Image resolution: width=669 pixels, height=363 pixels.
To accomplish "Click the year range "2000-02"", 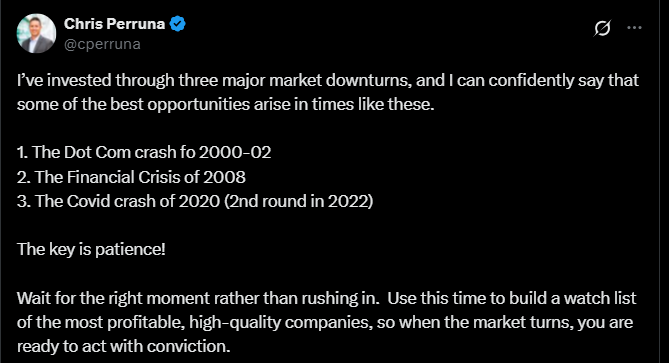I will 235,152.
